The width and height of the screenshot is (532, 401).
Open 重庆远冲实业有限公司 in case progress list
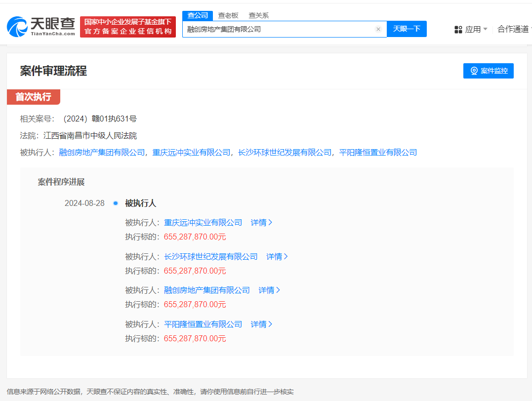[x=203, y=223]
